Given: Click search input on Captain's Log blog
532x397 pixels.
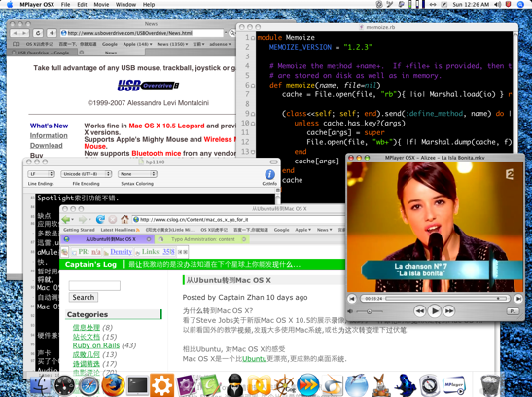Looking at the screenshot, I should coord(94,286).
